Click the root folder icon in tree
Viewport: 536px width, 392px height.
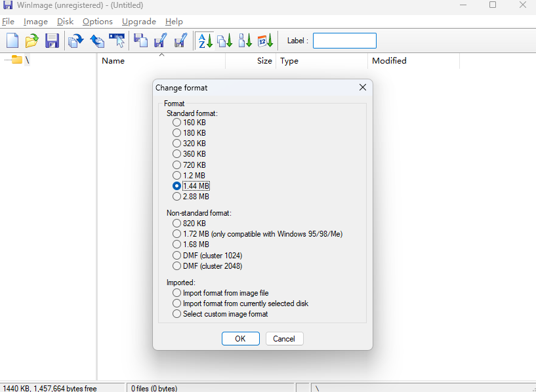[x=17, y=60]
